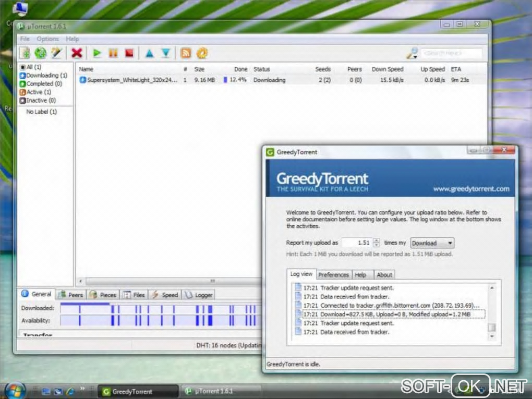
Task: Select Active (1) category
Action: point(35,92)
